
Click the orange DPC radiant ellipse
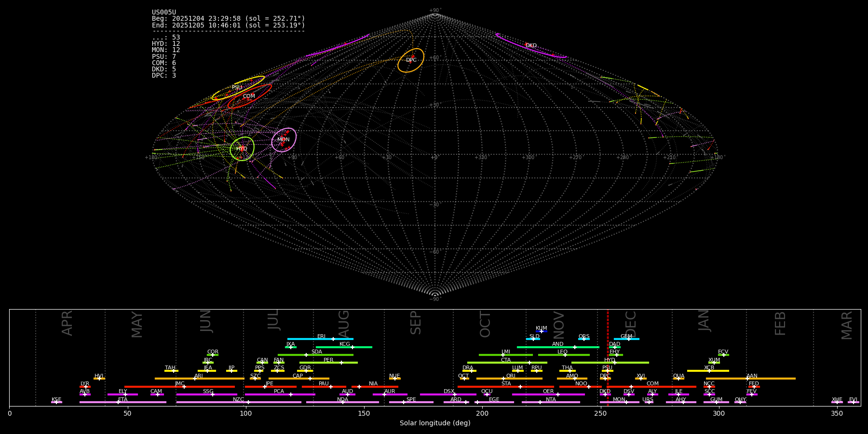click(411, 60)
